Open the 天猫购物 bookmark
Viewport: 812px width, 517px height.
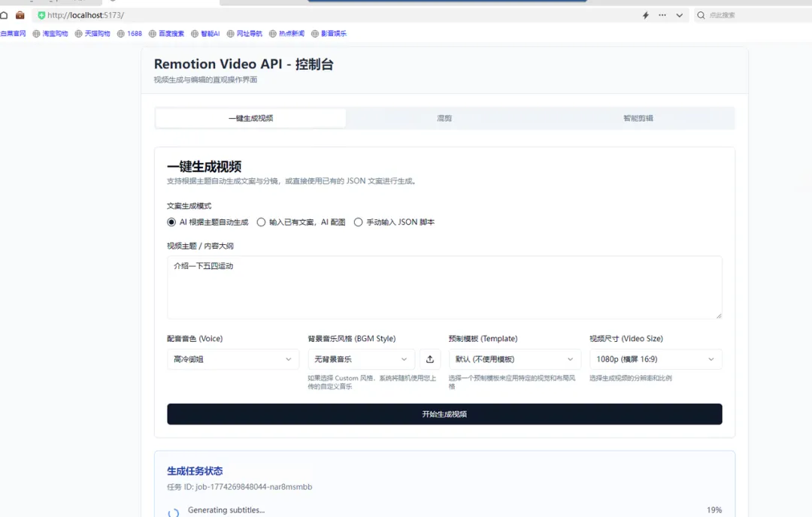pyautogui.click(x=92, y=34)
